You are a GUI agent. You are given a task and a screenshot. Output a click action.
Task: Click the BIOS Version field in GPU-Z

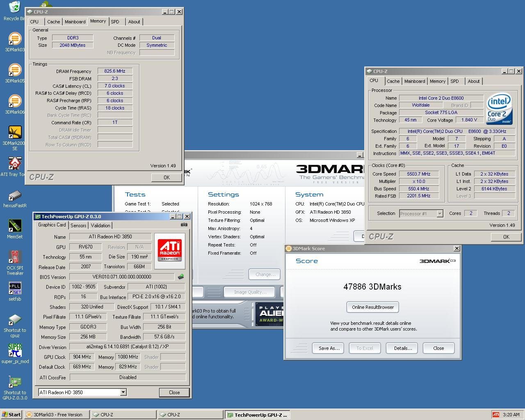tap(122, 277)
